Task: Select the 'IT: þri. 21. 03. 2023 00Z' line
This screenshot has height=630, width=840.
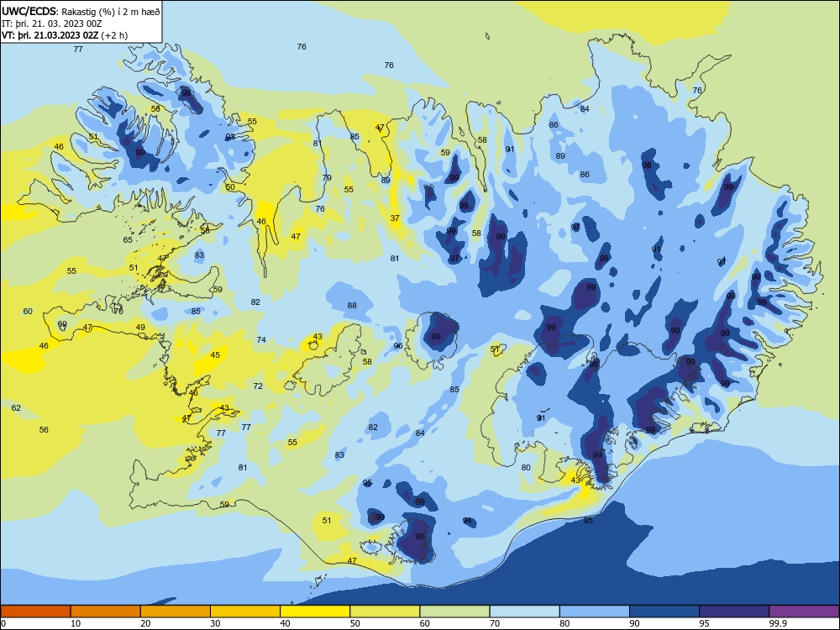Action: pyautogui.click(x=51, y=24)
